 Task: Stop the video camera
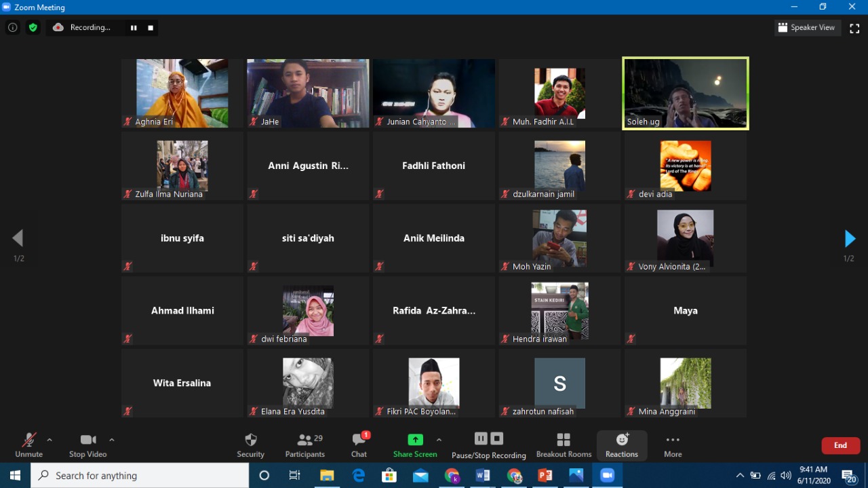(x=87, y=445)
